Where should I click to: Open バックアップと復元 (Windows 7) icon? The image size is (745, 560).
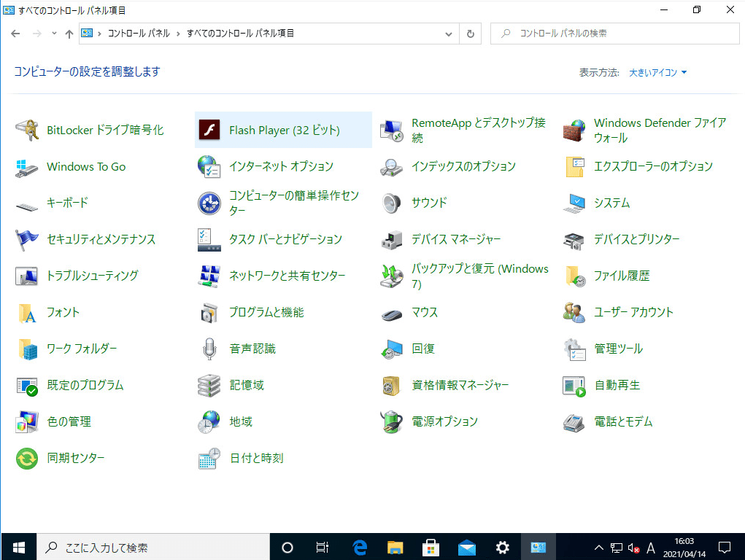392,276
